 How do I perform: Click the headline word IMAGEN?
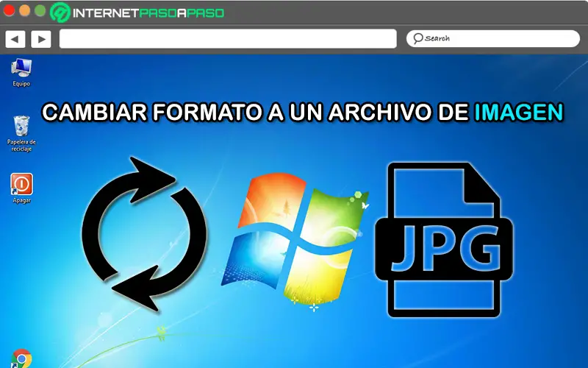point(519,113)
